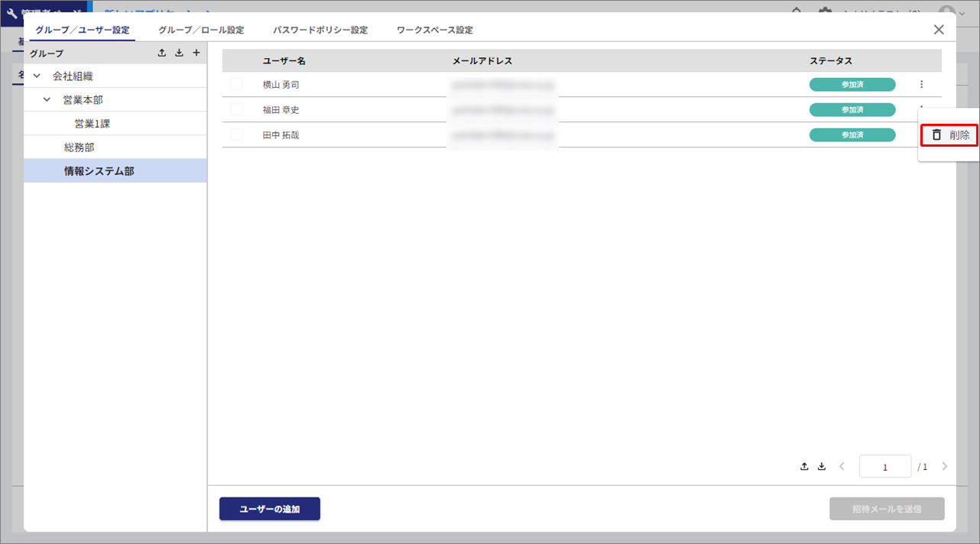The height and width of the screenshot is (544, 980).
Task: Add a new group with the plus icon
Action: 196,53
